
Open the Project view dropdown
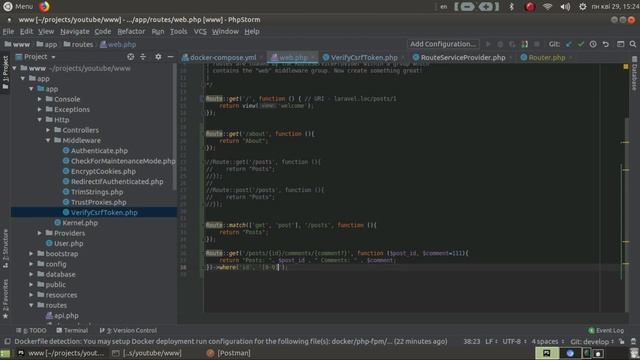(53, 57)
